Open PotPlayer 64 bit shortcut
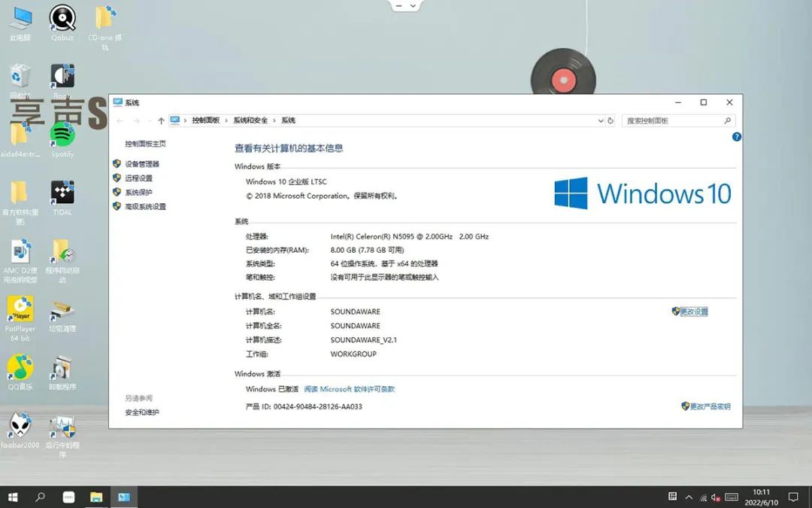812x508 pixels. [20, 309]
